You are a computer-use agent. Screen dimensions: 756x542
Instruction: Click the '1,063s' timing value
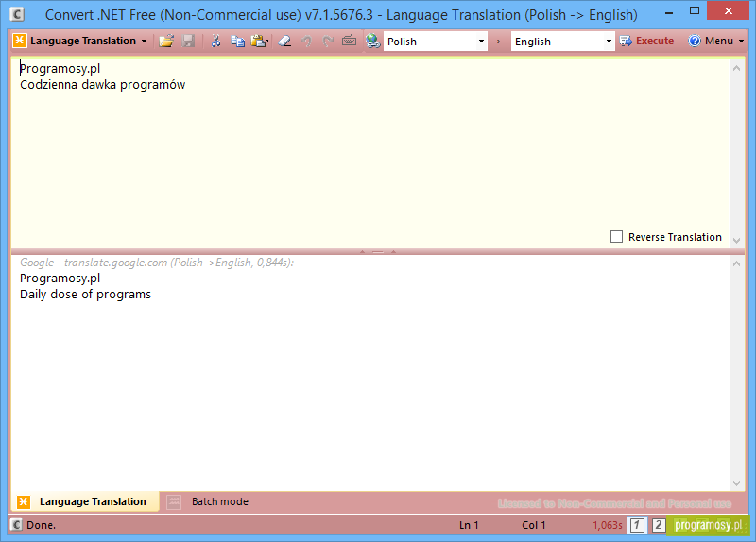coord(608,525)
